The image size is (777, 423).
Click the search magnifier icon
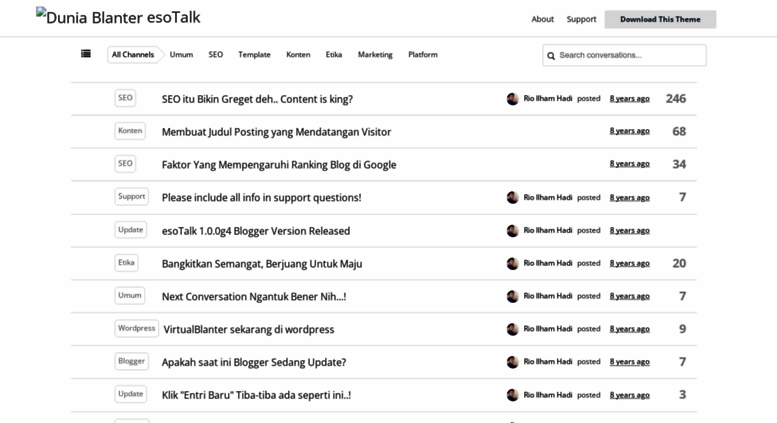551,56
